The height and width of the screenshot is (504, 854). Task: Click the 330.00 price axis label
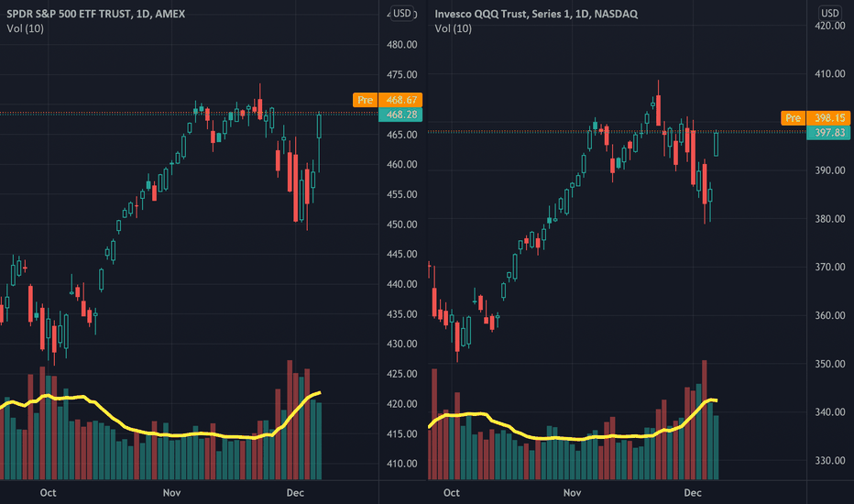pos(830,460)
